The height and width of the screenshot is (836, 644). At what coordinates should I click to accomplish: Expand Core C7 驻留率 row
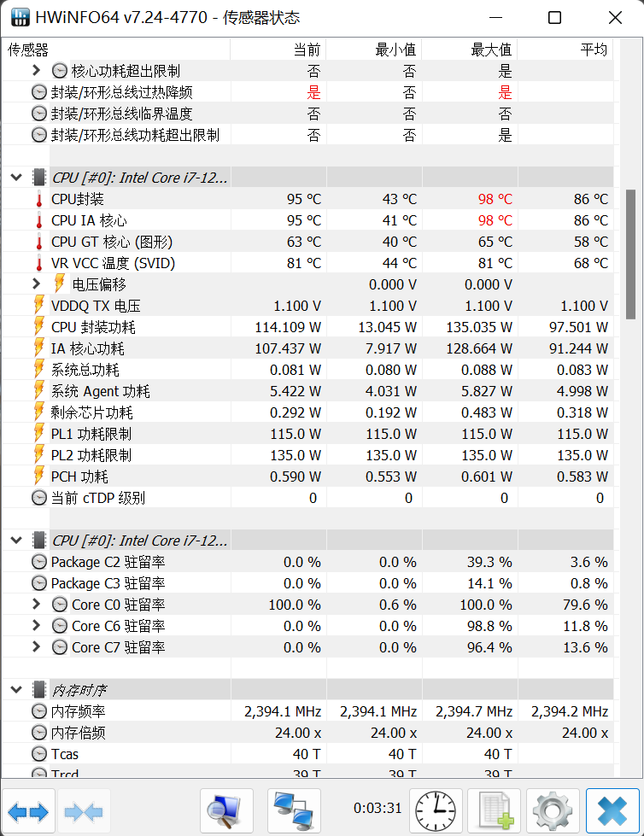click(36, 646)
